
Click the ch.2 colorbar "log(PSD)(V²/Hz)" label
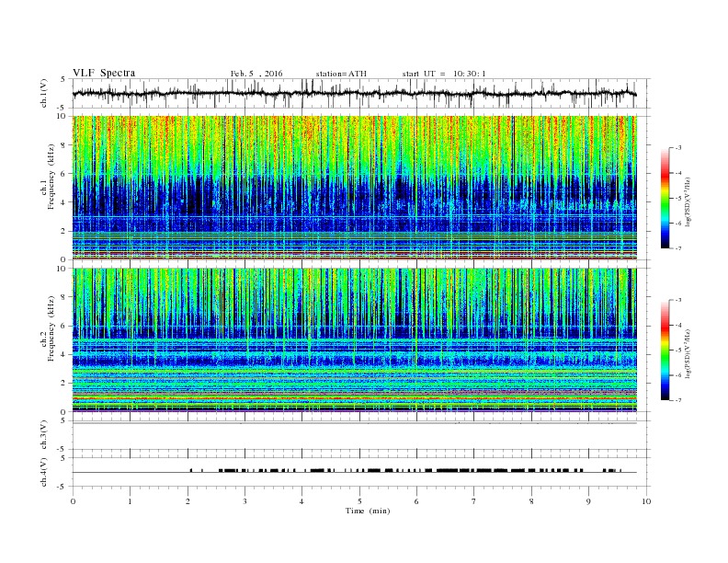point(688,353)
